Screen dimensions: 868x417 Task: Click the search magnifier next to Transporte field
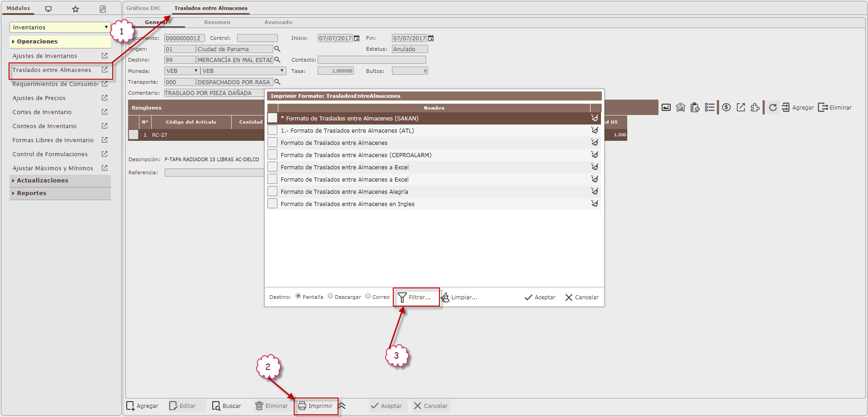click(x=277, y=82)
